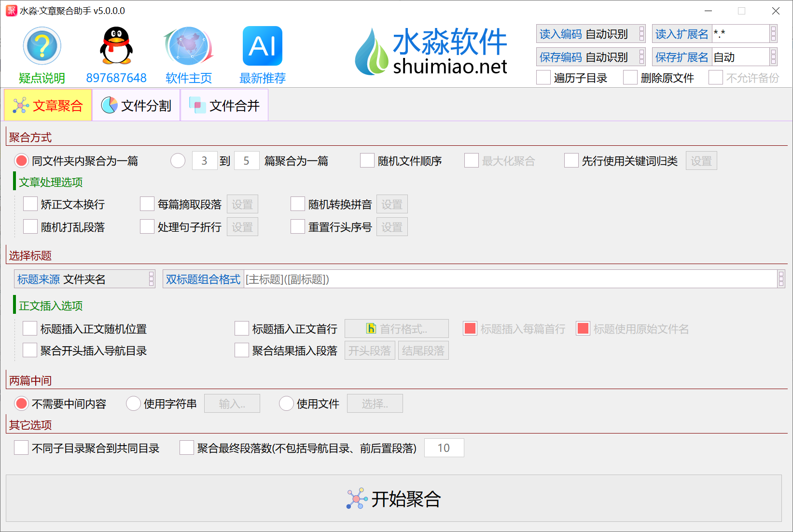The width and height of the screenshot is (793, 532).
Task: Enable 遍历子目录 checkbox
Action: click(x=543, y=78)
